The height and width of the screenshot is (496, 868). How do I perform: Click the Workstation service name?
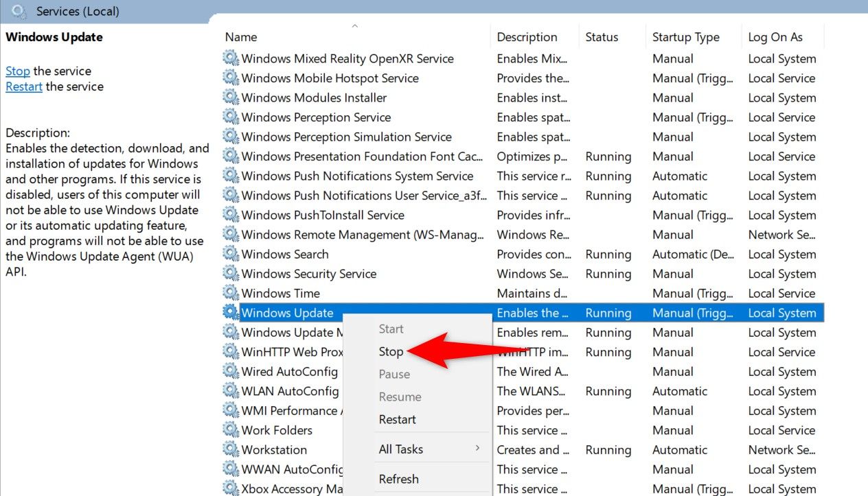[274, 449]
